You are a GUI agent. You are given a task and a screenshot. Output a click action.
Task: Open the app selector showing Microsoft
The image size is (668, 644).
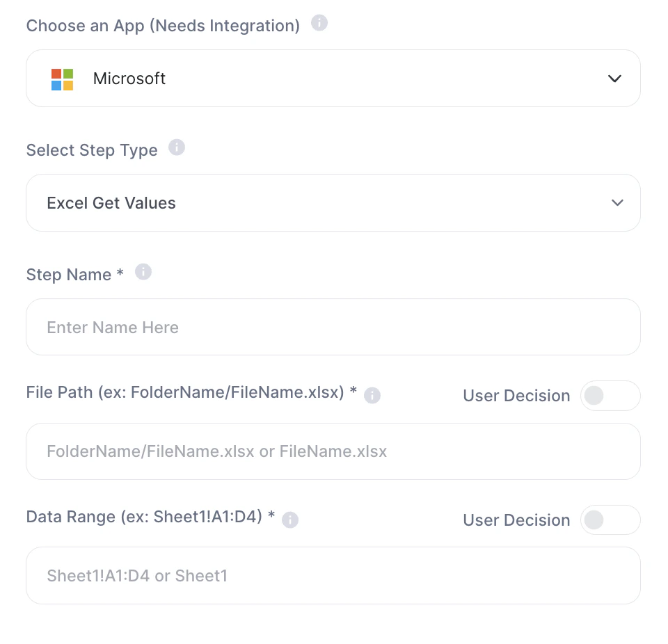(333, 79)
